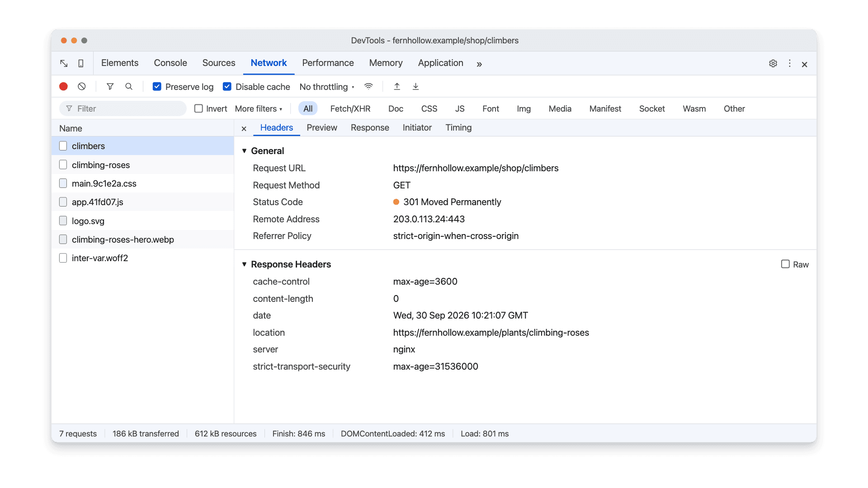
Task: Enable Raw response headers checkbox
Action: click(x=785, y=264)
